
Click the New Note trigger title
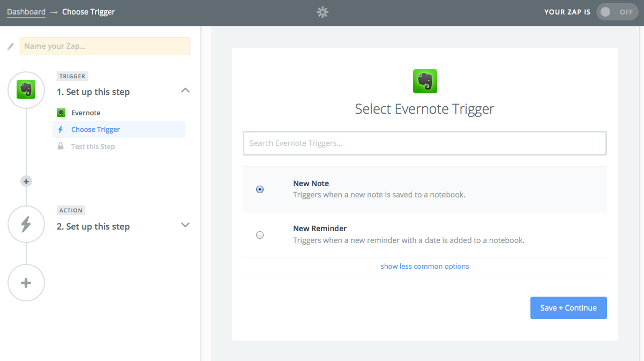(311, 183)
